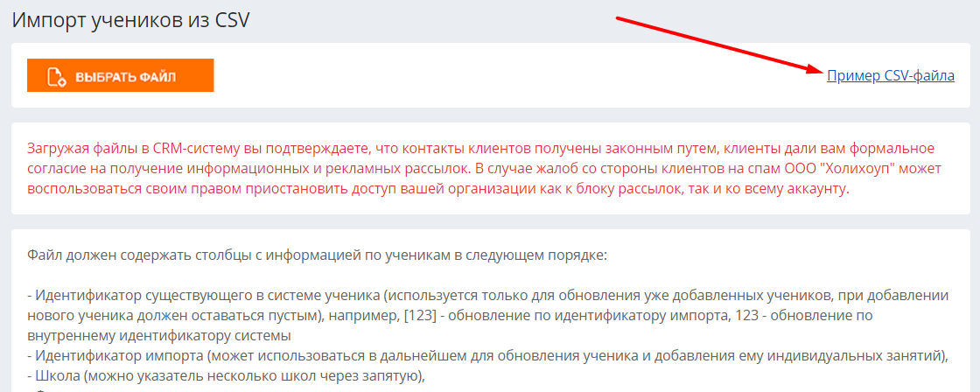Click the Школа (можно указатель несколько школ) line
Viewport: 980px width, 392px height.
(x=227, y=376)
